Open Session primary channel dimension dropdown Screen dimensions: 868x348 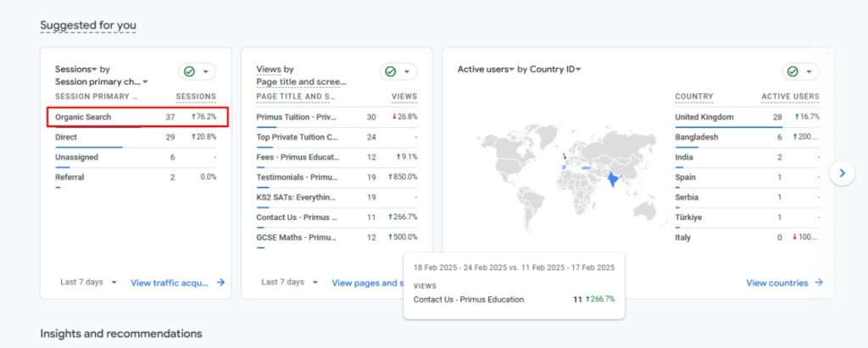click(102, 82)
